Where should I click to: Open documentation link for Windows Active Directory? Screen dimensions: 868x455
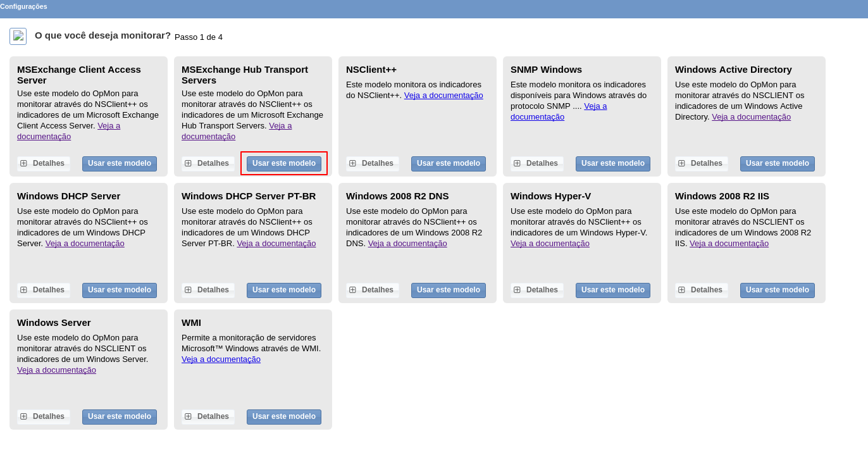pos(751,117)
